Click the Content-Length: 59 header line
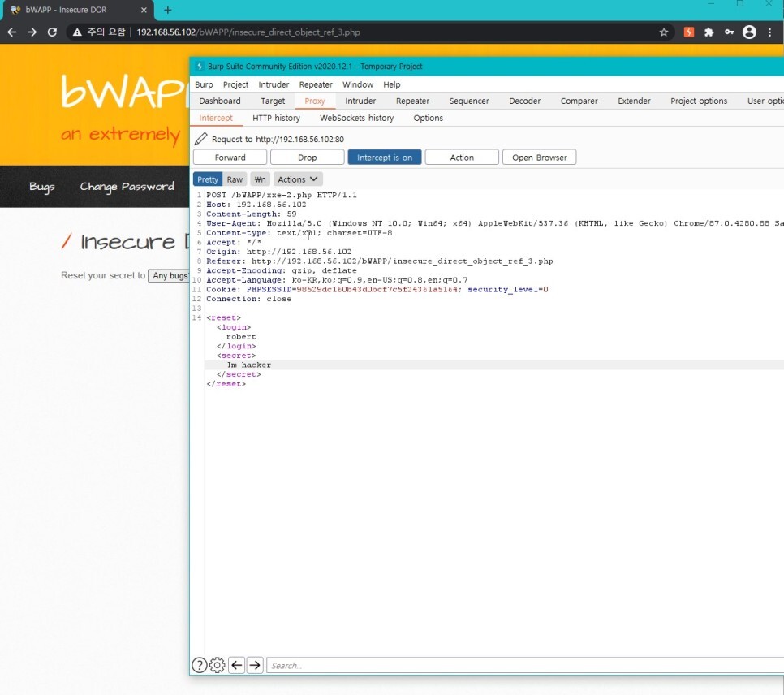Viewport: 784px width, 695px height. tap(252, 214)
